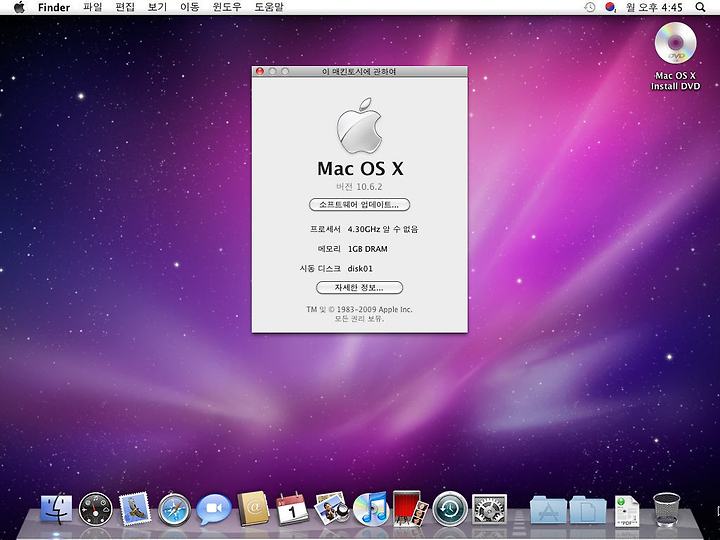Launch Dashboard from the Dock

click(x=96, y=509)
